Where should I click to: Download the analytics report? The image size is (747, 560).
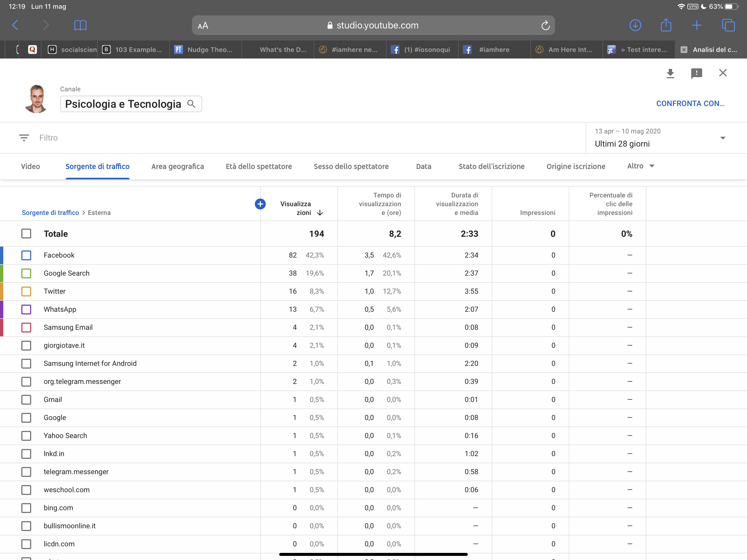[x=670, y=73]
